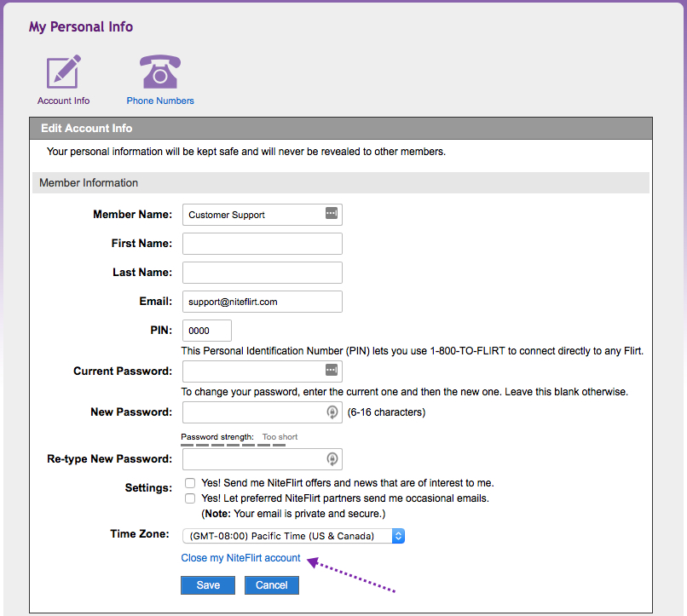Click the PIN explanation text about 1-800-TO-FLIRT

(413, 351)
